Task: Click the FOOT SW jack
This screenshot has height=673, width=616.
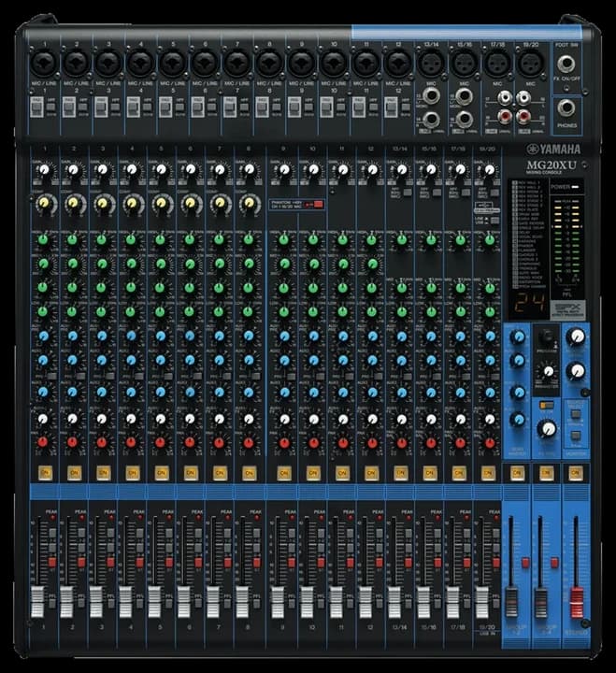Action: point(566,64)
